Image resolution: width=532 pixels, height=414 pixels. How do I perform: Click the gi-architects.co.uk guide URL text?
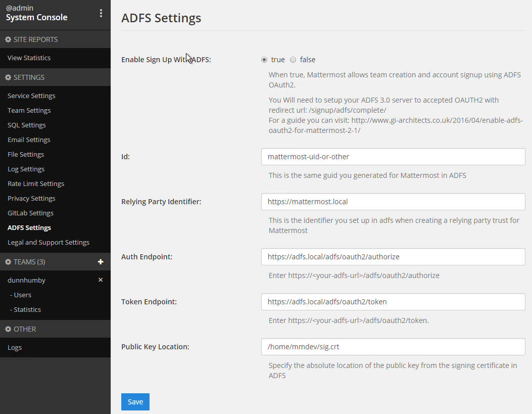tap(396, 125)
